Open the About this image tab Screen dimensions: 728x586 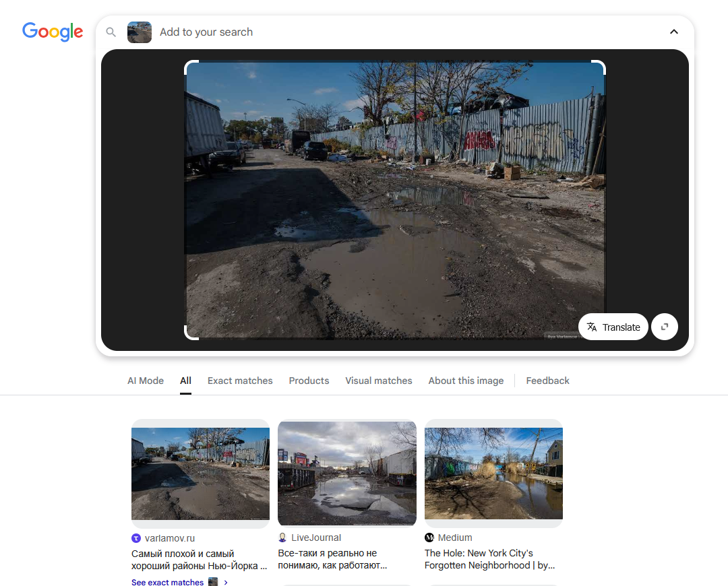[x=466, y=381]
